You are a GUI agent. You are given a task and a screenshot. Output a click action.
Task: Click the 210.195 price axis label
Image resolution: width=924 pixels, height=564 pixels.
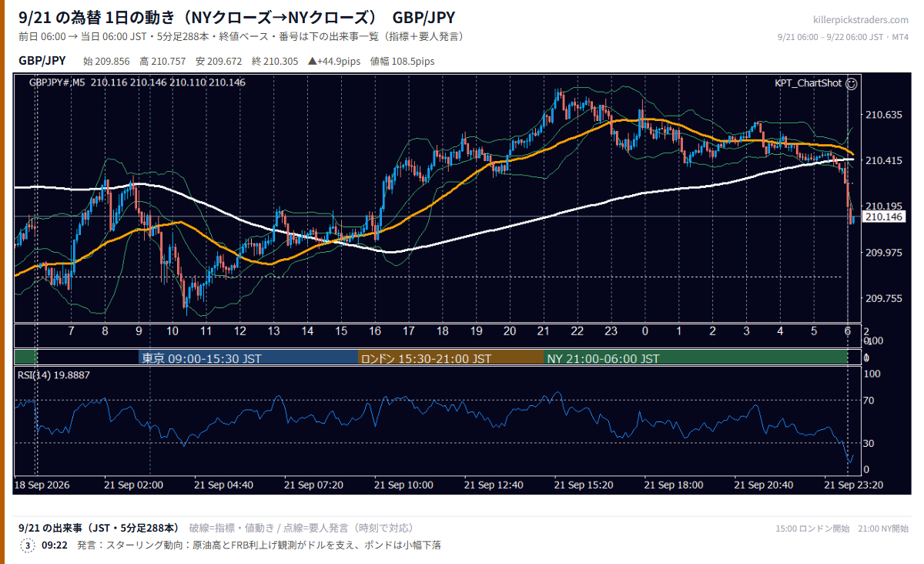click(x=883, y=206)
